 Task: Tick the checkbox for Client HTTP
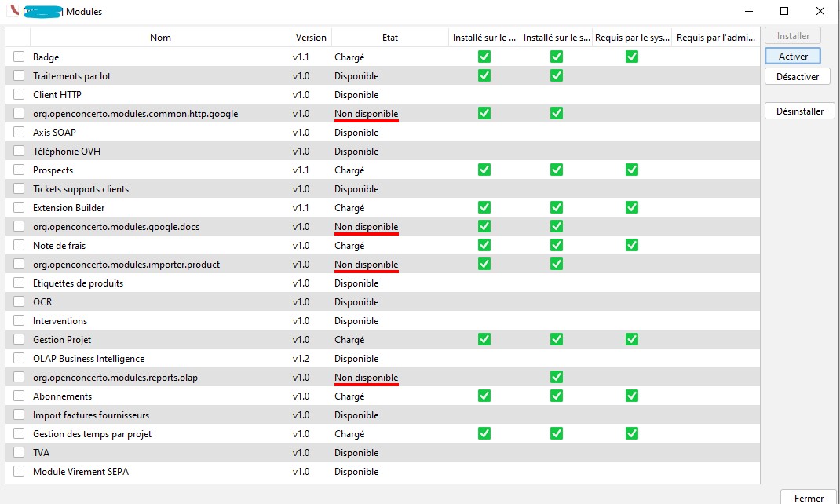(x=19, y=94)
